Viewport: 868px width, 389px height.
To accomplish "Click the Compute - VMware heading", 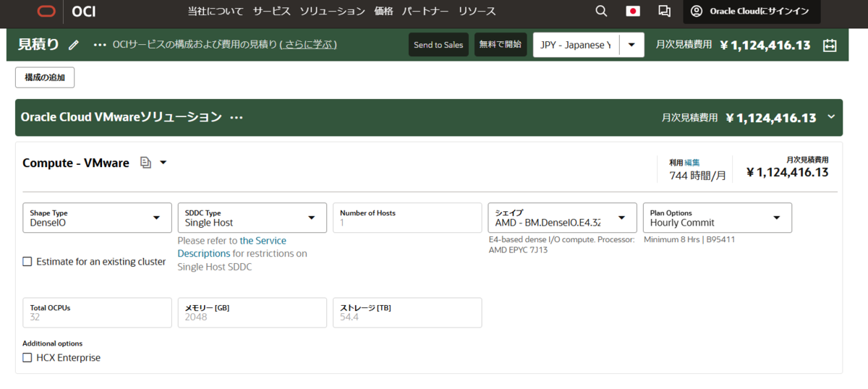I will coord(76,163).
